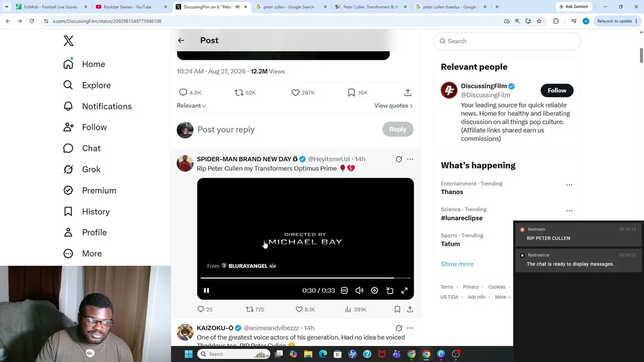Open more options for Thanos trend
Screen dimensions: 644x362
[x=570, y=185]
